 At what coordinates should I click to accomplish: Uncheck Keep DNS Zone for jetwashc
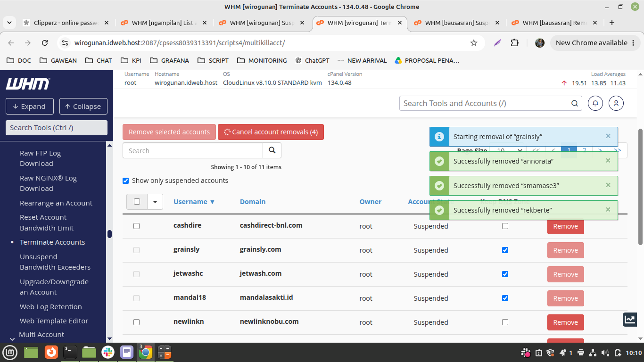(x=505, y=274)
